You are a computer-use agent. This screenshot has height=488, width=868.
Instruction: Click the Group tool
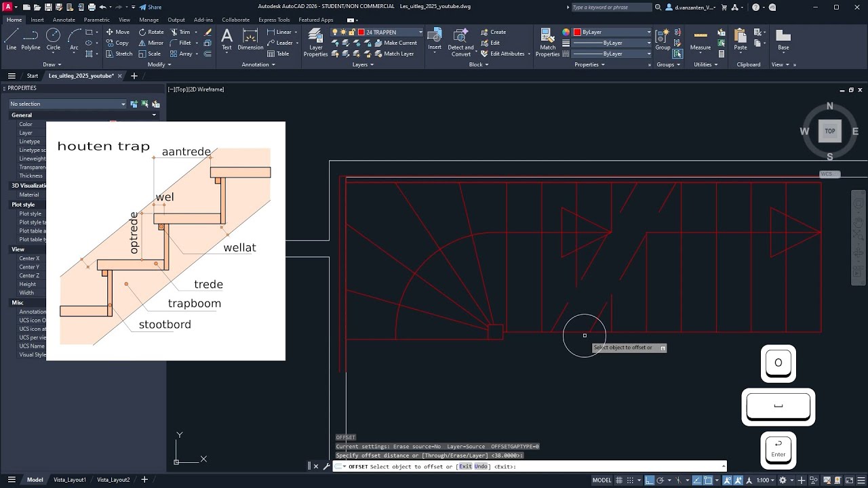pos(663,39)
